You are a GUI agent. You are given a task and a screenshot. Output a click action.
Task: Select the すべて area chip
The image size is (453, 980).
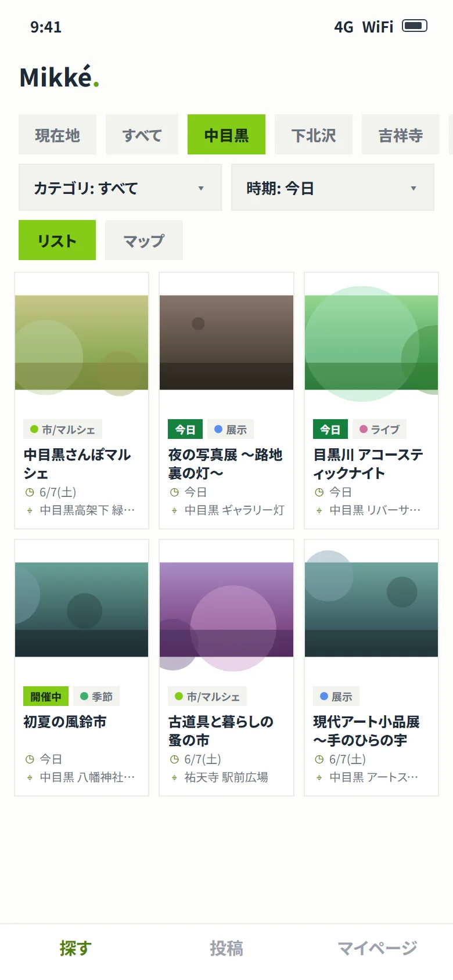142,135
